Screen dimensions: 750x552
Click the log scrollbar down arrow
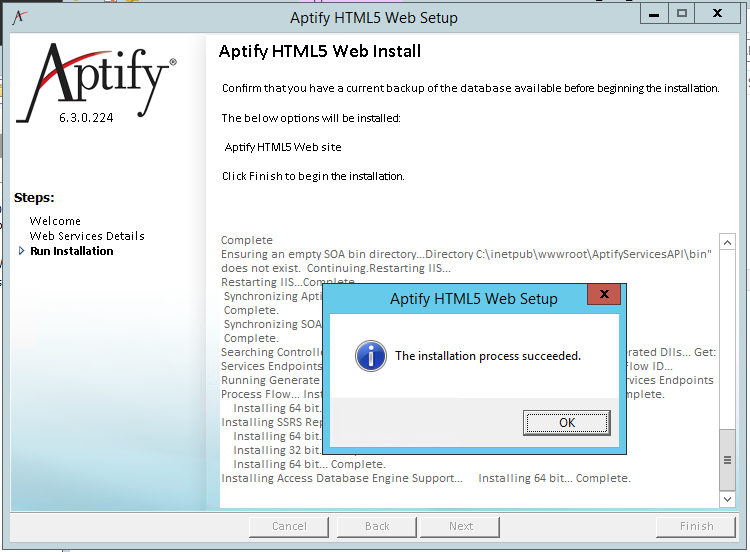coord(727,499)
